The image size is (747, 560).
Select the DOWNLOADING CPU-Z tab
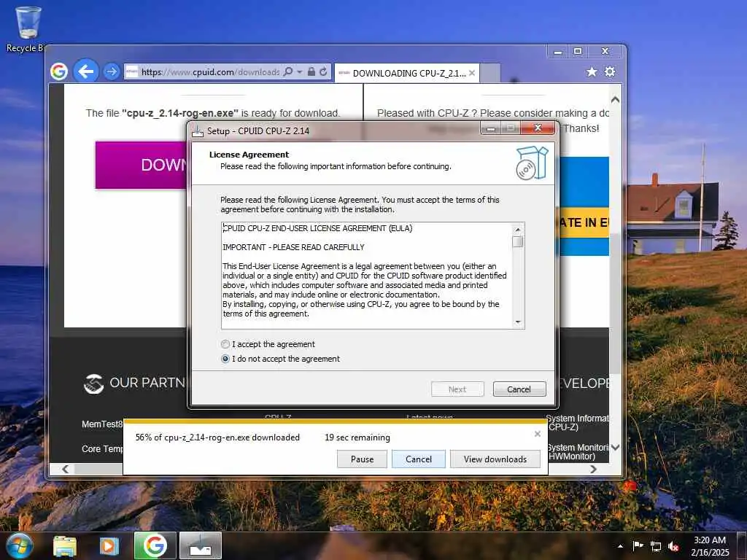[x=407, y=74]
